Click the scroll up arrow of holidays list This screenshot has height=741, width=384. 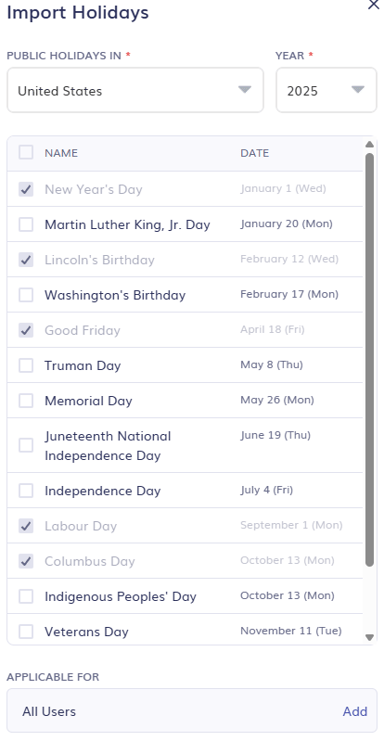(x=370, y=144)
